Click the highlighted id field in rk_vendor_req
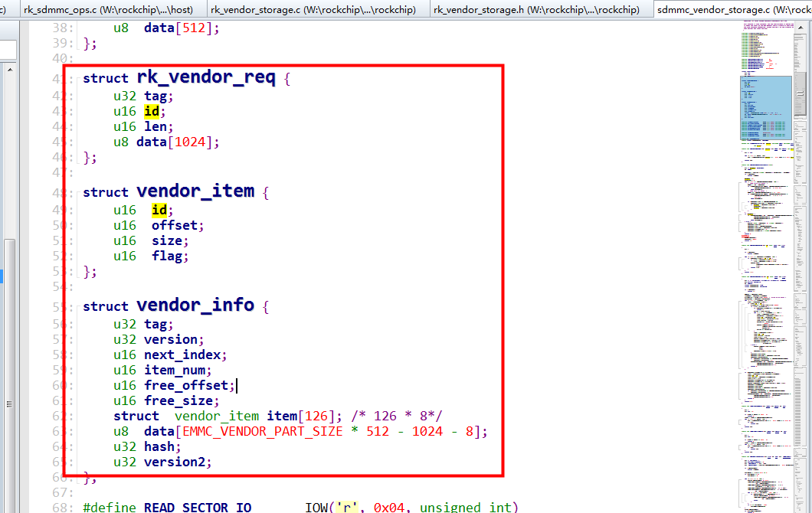The image size is (812, 513). pyautogui.click(x=152, y=111)
